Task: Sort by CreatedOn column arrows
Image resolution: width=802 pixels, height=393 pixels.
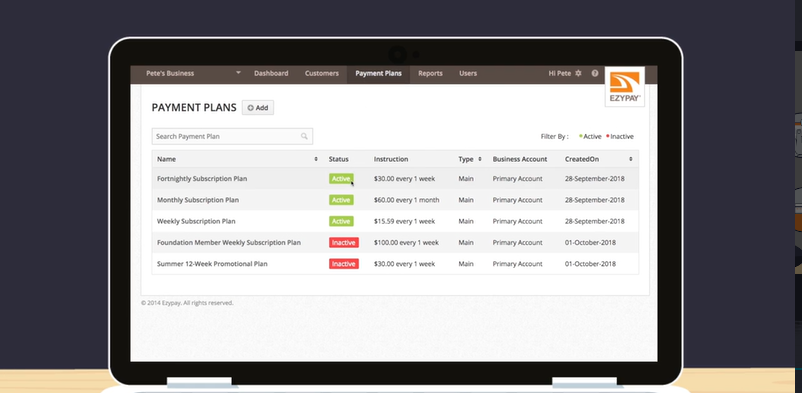Action: click(x=631, y=159)
